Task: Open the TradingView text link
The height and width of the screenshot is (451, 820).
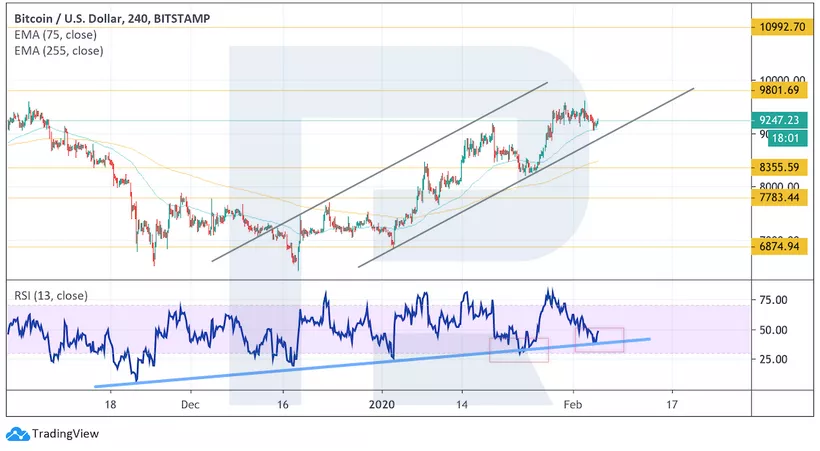Action: point(58,434)
